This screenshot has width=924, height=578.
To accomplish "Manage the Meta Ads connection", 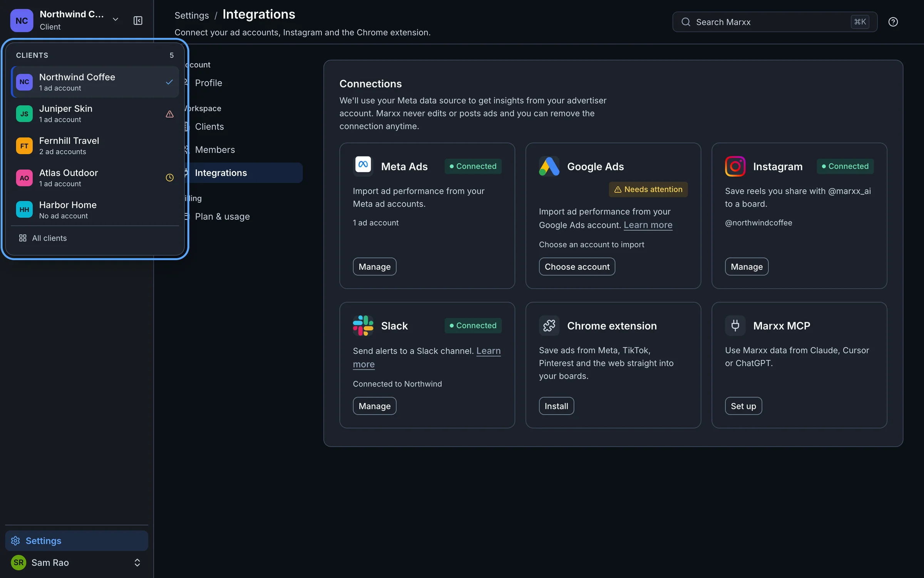I will pos(374,267).
